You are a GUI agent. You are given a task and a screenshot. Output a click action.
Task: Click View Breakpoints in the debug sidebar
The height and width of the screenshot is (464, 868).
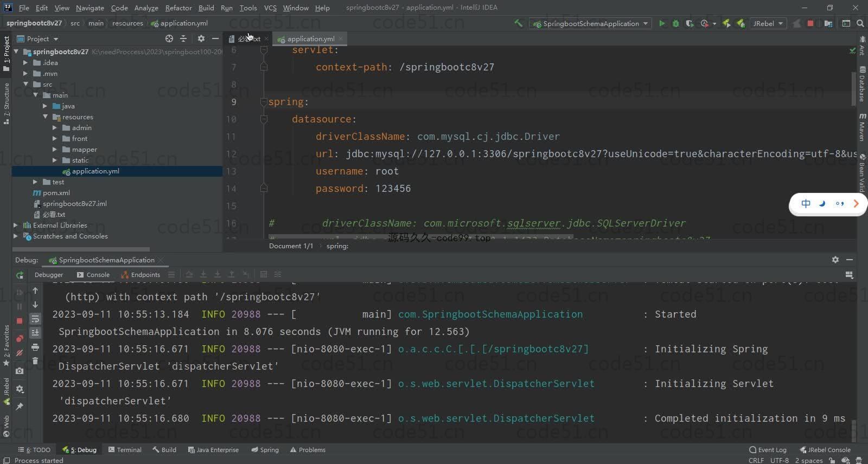pyautogui.click(x=20, y=339)
